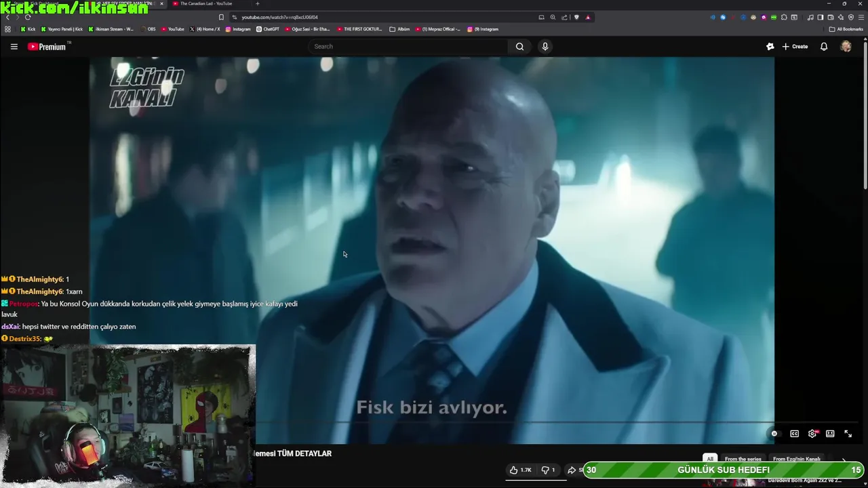868x488 pixels.
Task: Open Mepraz Offical bookmark
Action: coord(438,29)
